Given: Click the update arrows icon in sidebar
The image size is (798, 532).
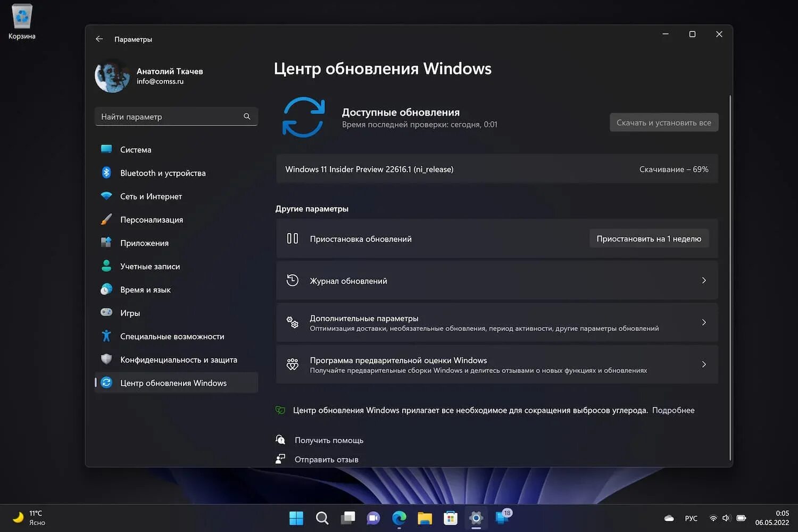Looking at the screenshot, I should (x=106, y=383).
